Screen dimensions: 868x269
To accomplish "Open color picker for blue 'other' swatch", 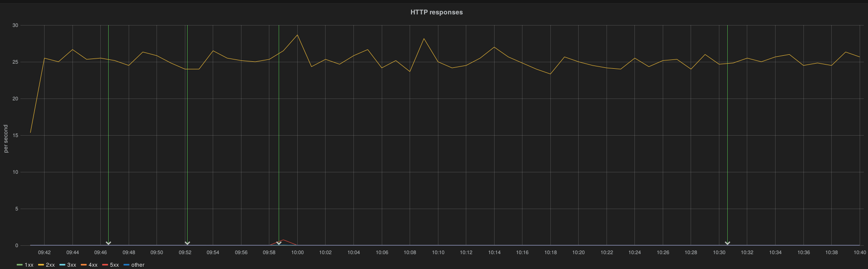I will pos(126,265).
